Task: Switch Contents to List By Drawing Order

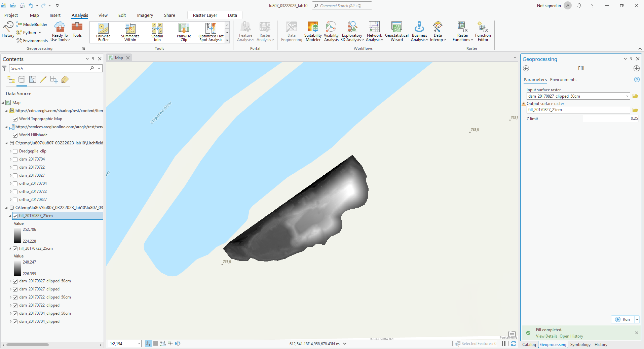Action: pyautogui.click(x=11, y=80)
